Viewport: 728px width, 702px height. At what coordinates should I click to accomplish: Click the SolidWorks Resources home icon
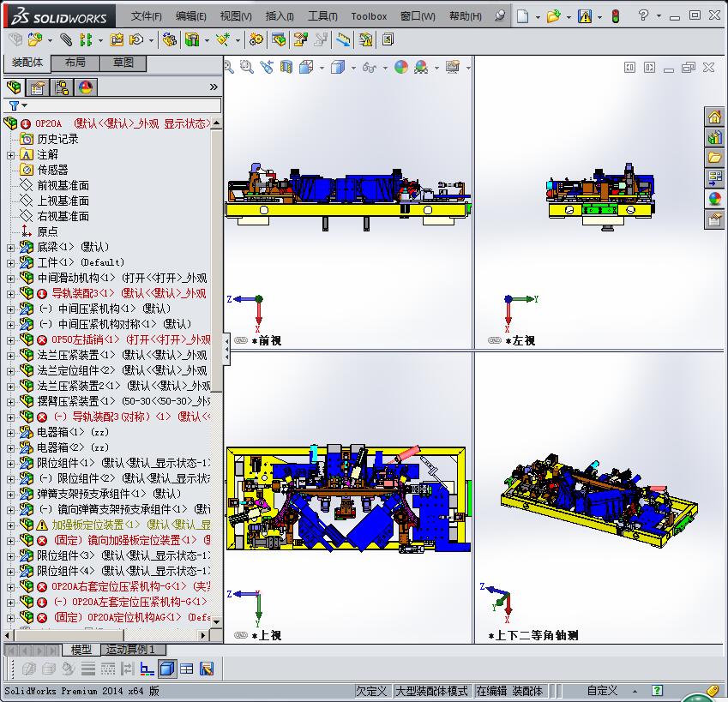(x=714, y=117)
